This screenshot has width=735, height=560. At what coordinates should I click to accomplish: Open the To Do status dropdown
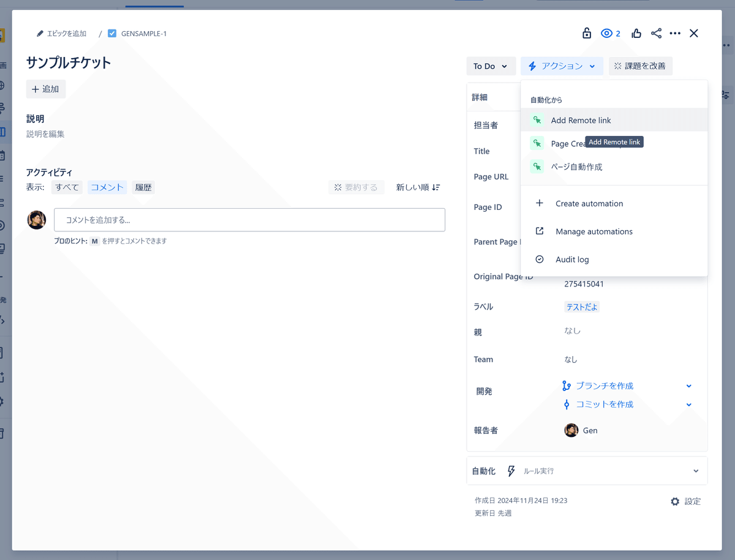tap(491, 66)
